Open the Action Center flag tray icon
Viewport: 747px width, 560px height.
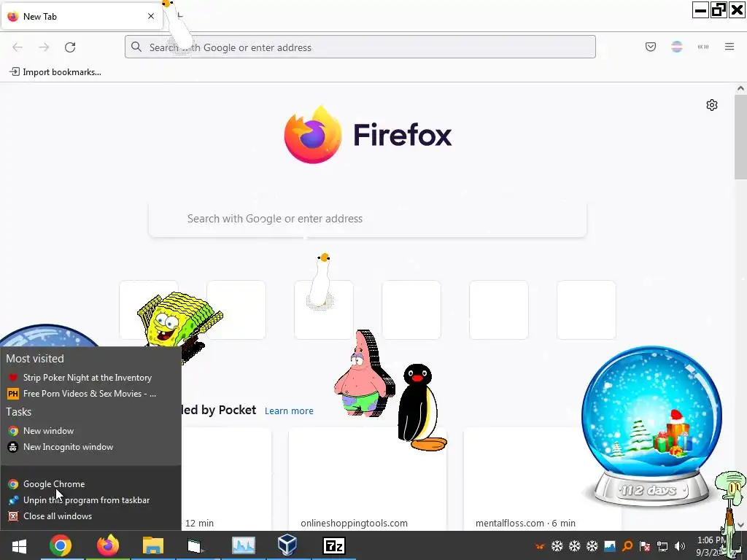coord(645,546)
